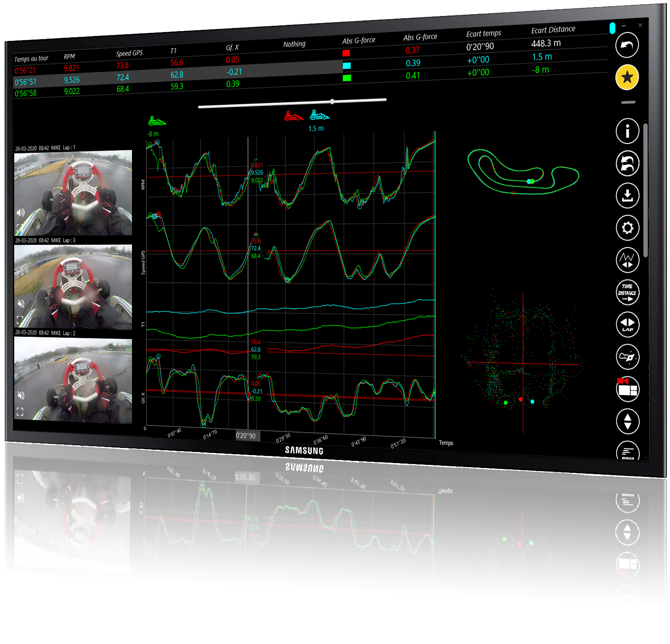
Task: Click the back arrow icon
Action: 626,44
